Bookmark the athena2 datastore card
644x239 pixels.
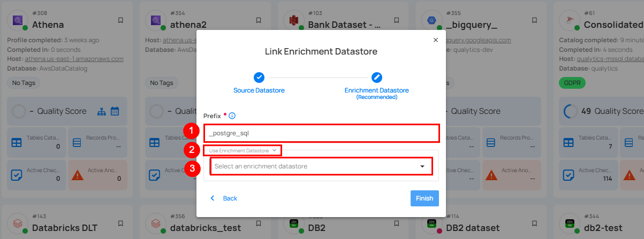258,20
